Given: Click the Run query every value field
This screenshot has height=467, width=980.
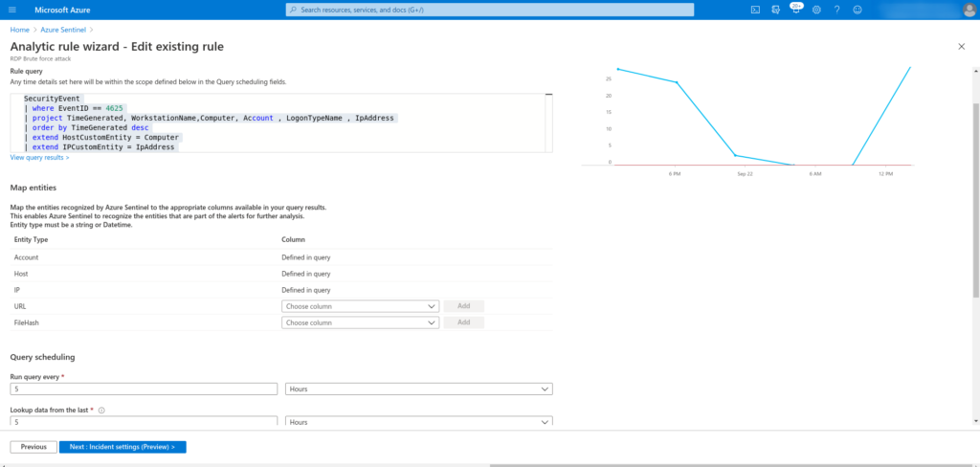Looking at the screenshot, I should [144, 389].
